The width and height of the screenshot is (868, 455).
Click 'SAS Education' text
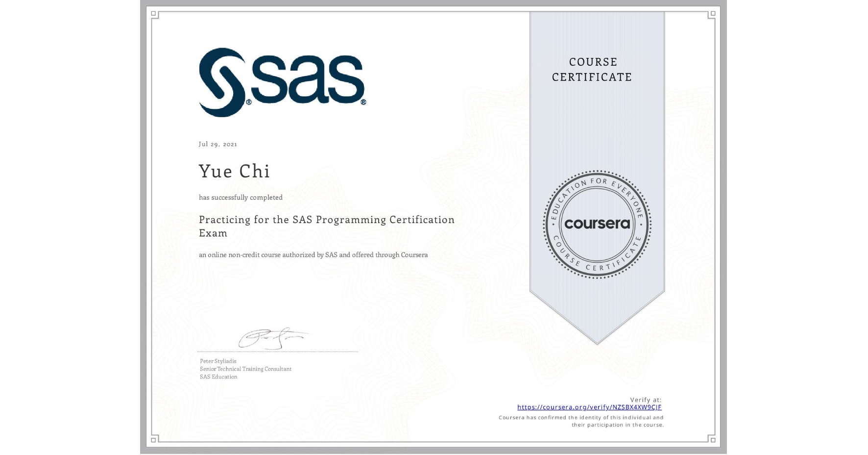pyautogui.click(x=218, y=377)
